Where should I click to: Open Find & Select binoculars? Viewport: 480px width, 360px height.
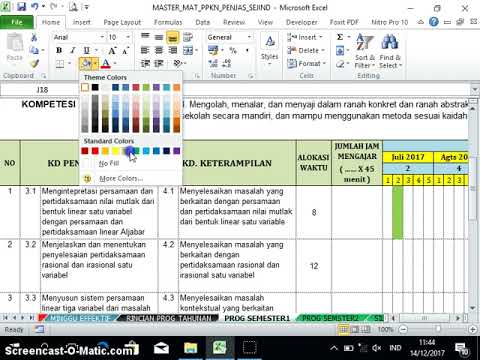click(x=390, y=51)
